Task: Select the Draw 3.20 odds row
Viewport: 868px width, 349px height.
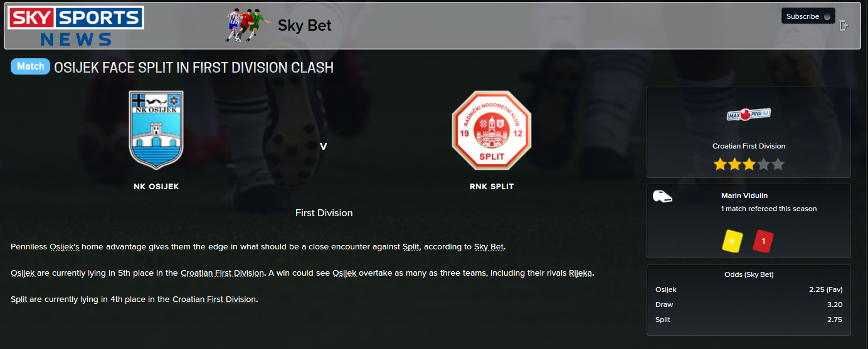Action: point(748,305)
